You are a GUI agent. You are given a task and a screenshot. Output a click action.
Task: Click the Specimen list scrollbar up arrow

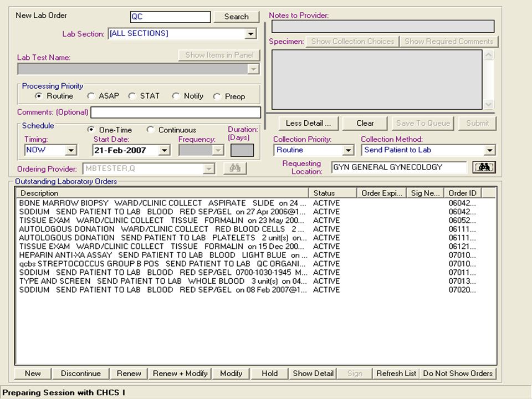point(488,55)
